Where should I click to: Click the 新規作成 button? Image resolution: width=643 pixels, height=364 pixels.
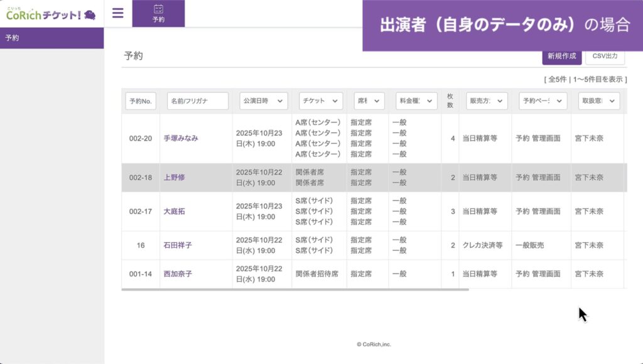click(x=561, y=56)
